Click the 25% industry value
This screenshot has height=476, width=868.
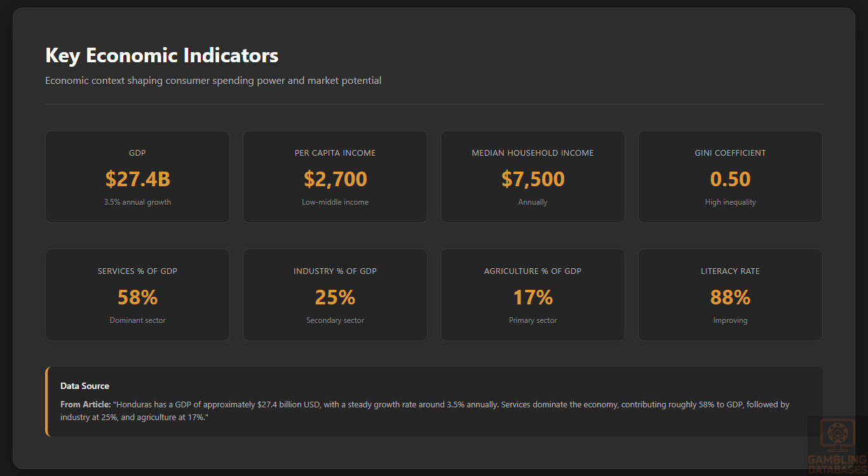pos(335,297)
